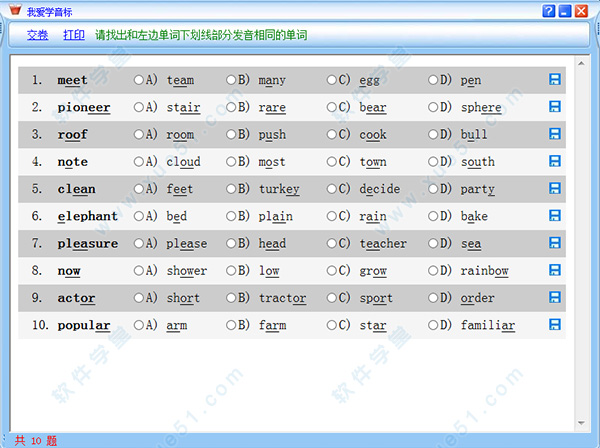Select option B many for meet
The image size is (600, 448).
(x=231, y=80)
